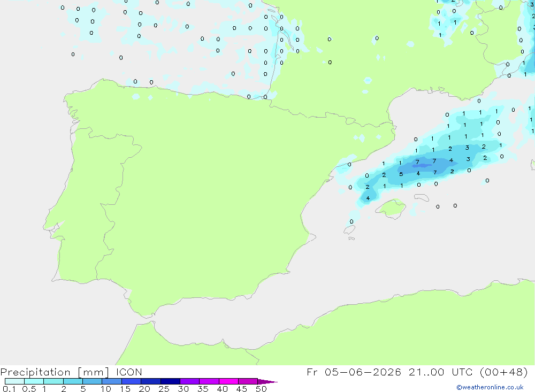Screen dimensions: 535x392
Task: Click the "40" legend scale label
Action: pyautogui.click(x=222, y=389)
